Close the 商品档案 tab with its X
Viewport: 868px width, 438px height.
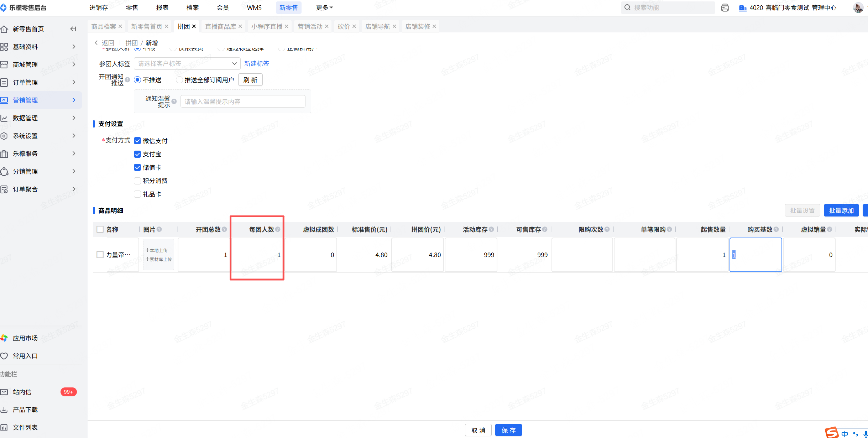pyautogui.click(x=120, y=26)
